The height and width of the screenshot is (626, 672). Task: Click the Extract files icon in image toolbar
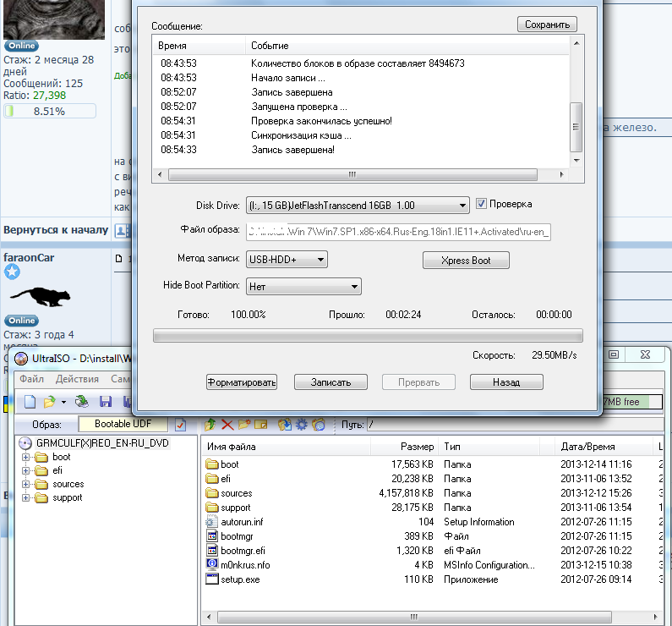tap(285, 425)
